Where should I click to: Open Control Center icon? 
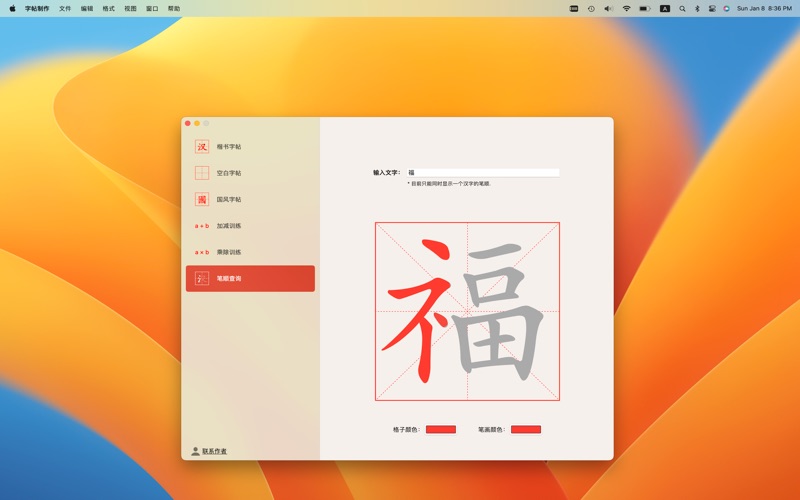pyautogui.click(x=712, y=8)
